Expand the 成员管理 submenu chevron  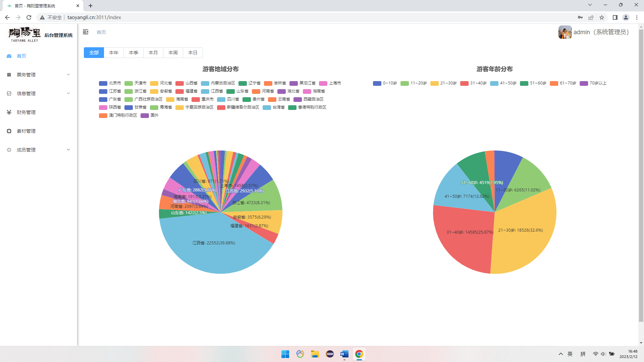pyautogui.click(x=68, y=150)
